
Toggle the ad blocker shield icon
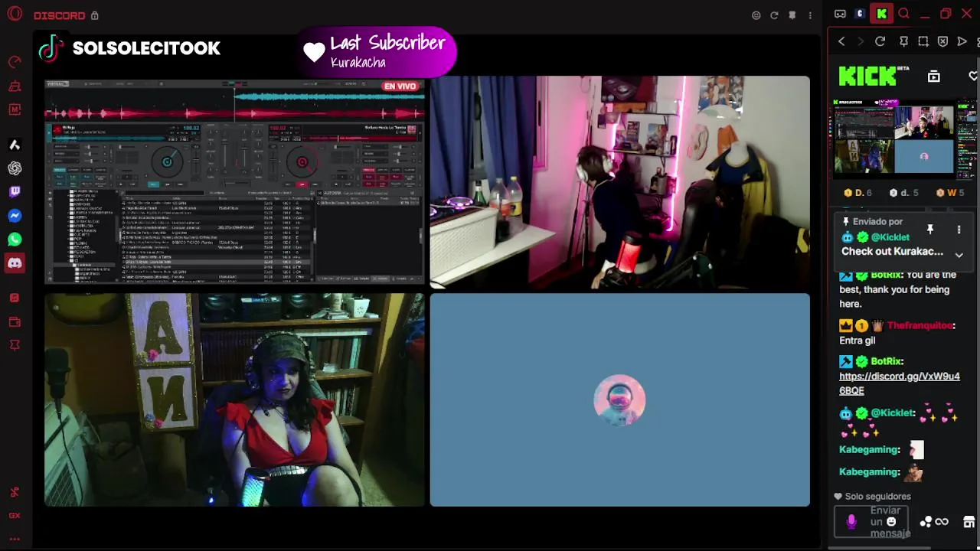[x=942, y=41]
